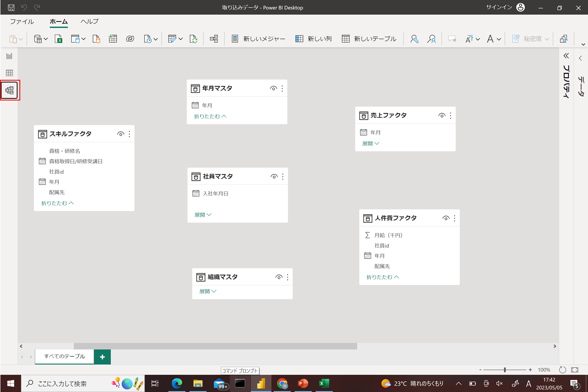
Task: Open the ファイル menu tab
Action: 22,22
